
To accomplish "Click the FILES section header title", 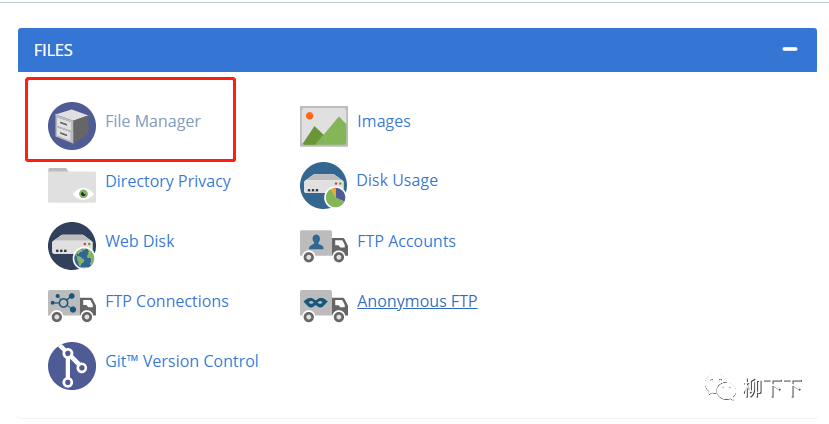I will [53, 50].
